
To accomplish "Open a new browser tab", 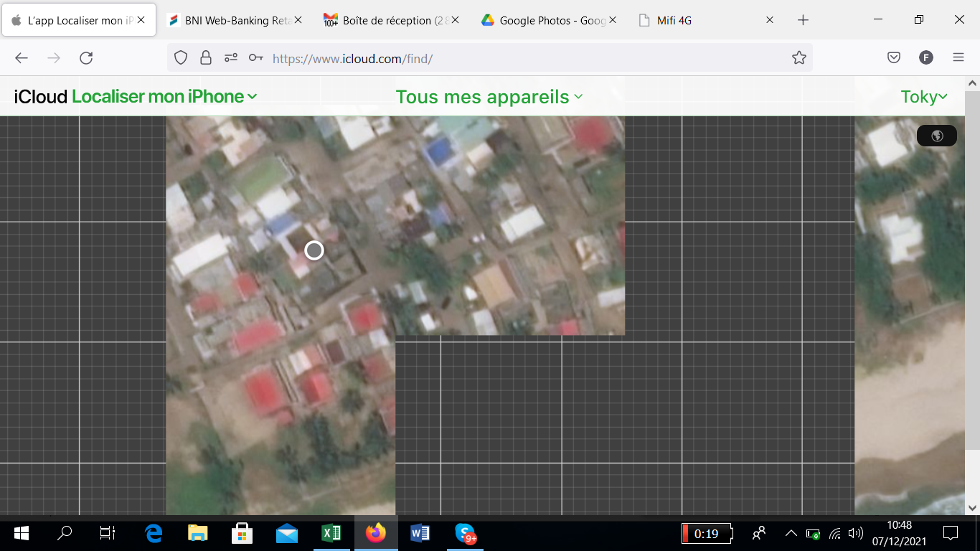I will click(803, 21).
